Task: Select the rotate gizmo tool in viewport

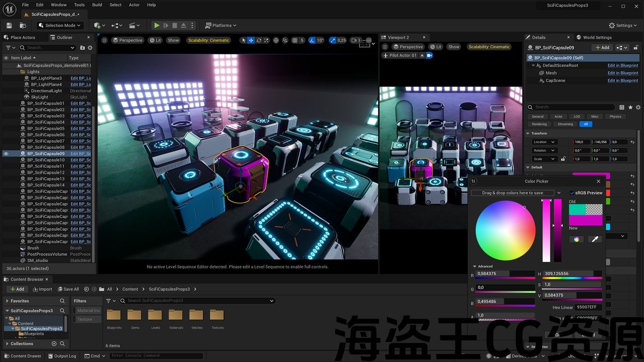Action: tap(259, 40)
